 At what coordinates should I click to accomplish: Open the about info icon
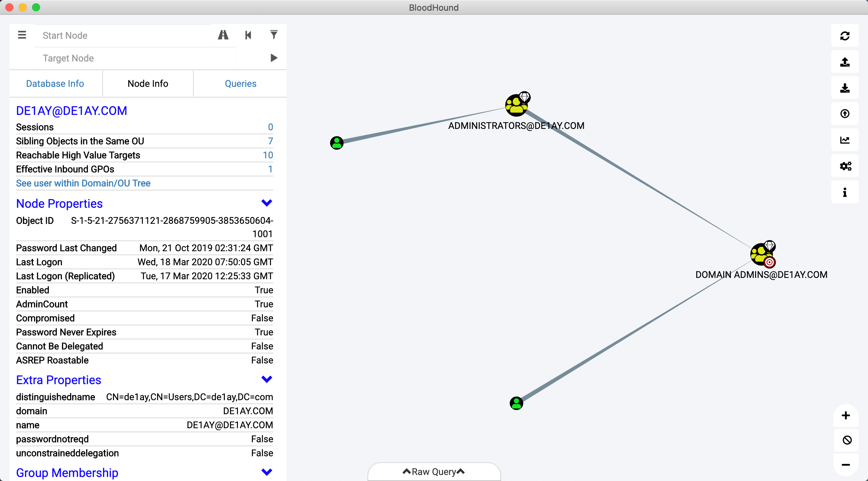(844, 192)
